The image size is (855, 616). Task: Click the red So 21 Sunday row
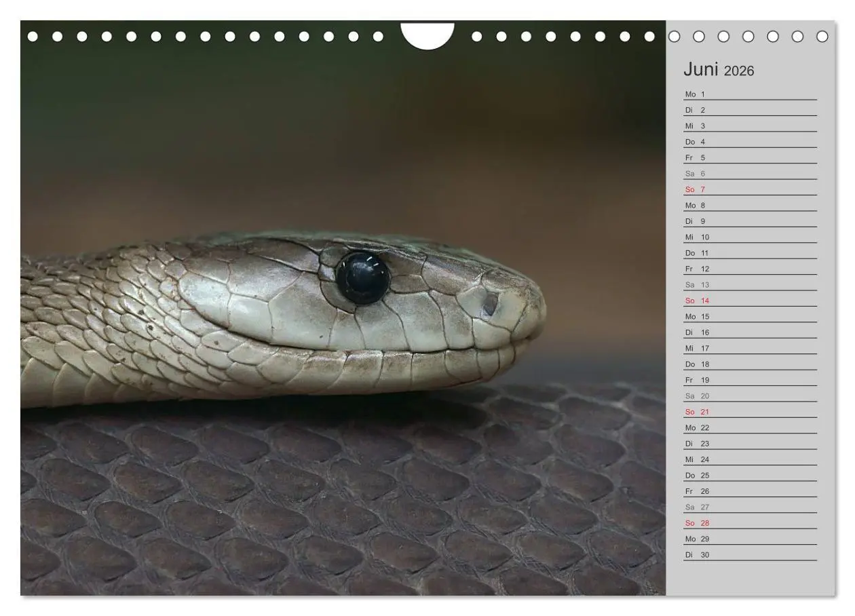click(x=750, y=412)
